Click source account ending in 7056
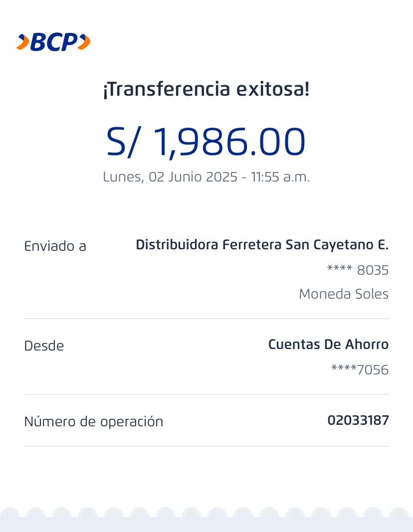 pos(360,370)
